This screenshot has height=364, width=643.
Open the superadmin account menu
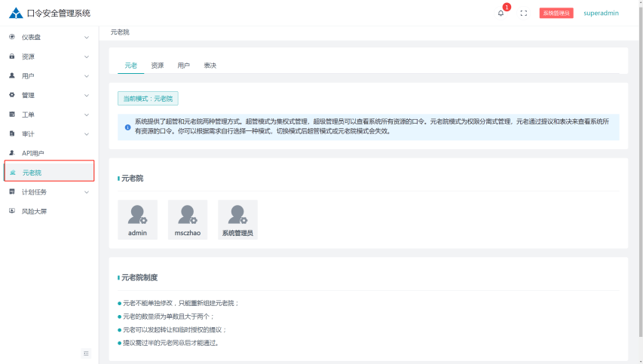pyautogui.click(x=601, y=13)
